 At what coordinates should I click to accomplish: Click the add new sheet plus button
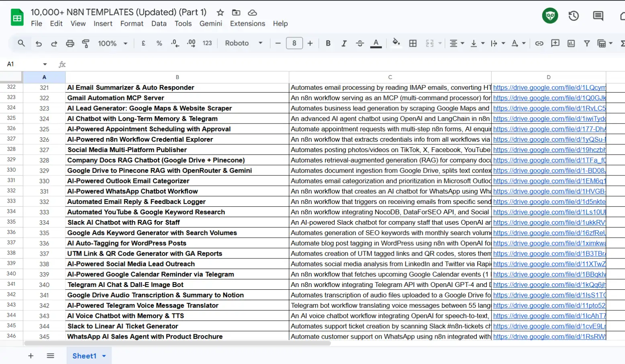(31, 356)
